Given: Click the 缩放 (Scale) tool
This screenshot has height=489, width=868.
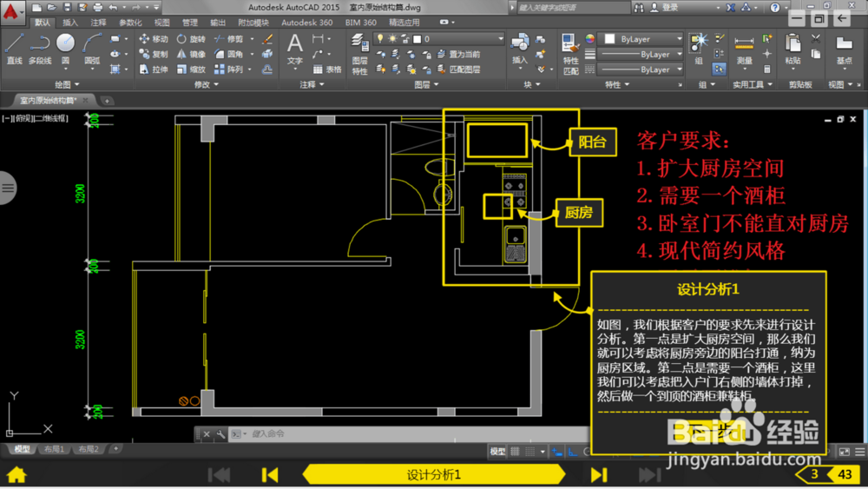Looking at the screenshot, I should pos(191,69).
